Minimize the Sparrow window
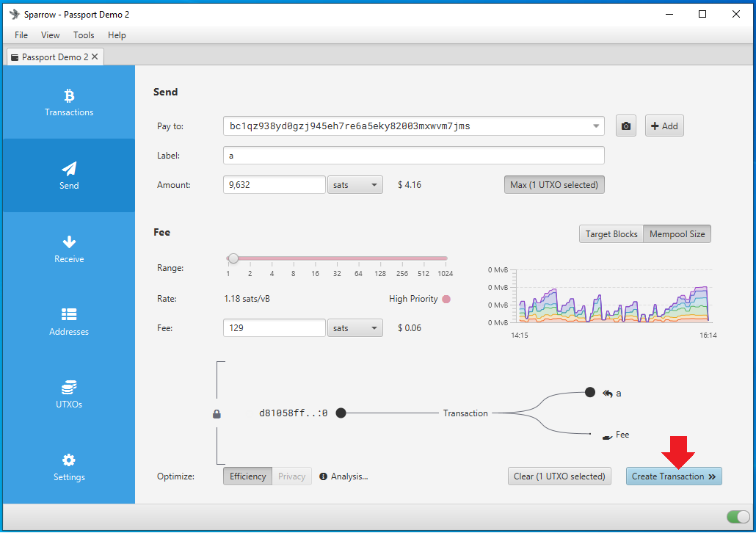Image resolution: width=756 pixels, height=533 pixels. click(x=669, y=14)
